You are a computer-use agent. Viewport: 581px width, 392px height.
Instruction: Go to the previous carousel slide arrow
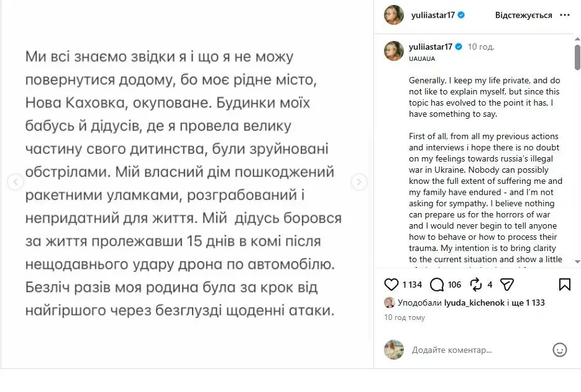16,182
